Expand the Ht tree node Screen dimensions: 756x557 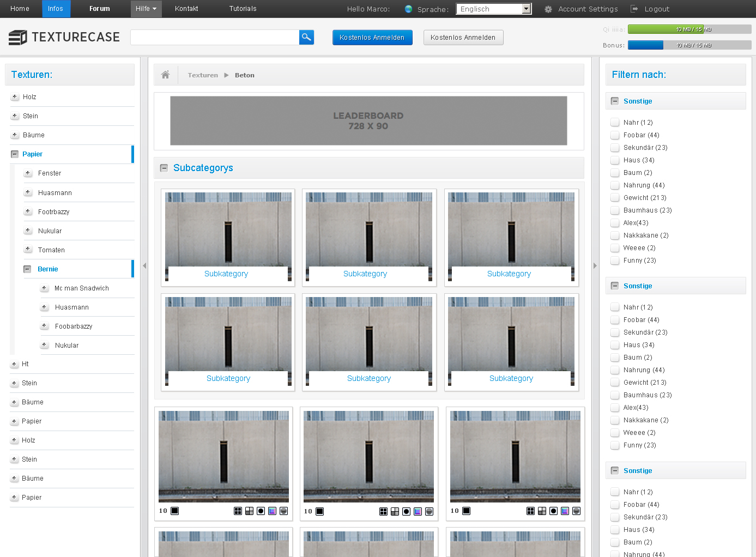coord(14,364)
